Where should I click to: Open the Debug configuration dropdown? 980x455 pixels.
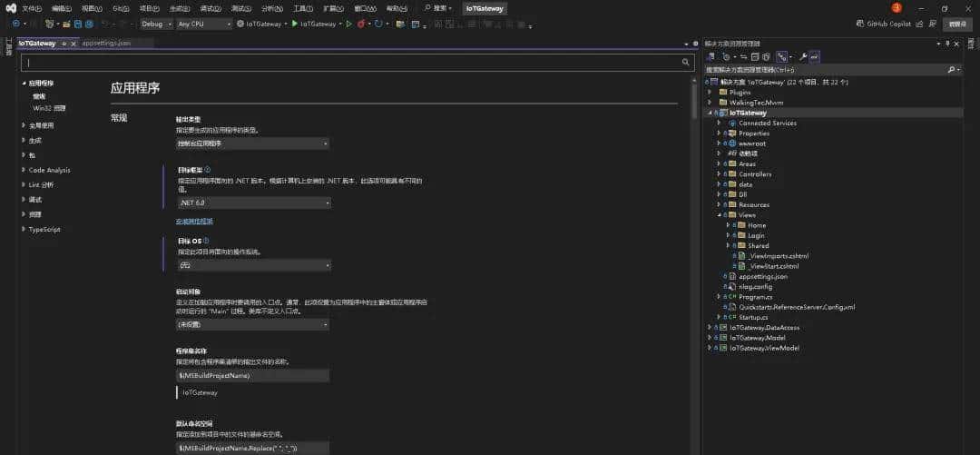(156, 24)
